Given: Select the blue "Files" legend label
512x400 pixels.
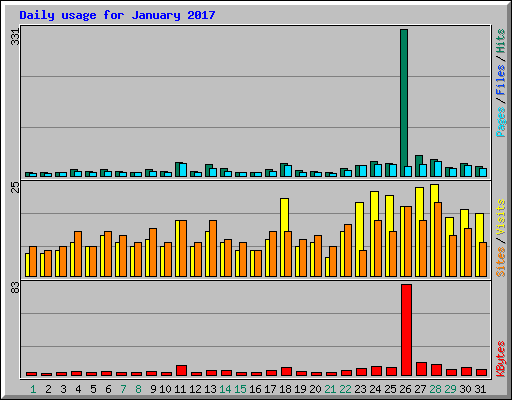Looking at the screenshot, I should click(x=501, y=80).
